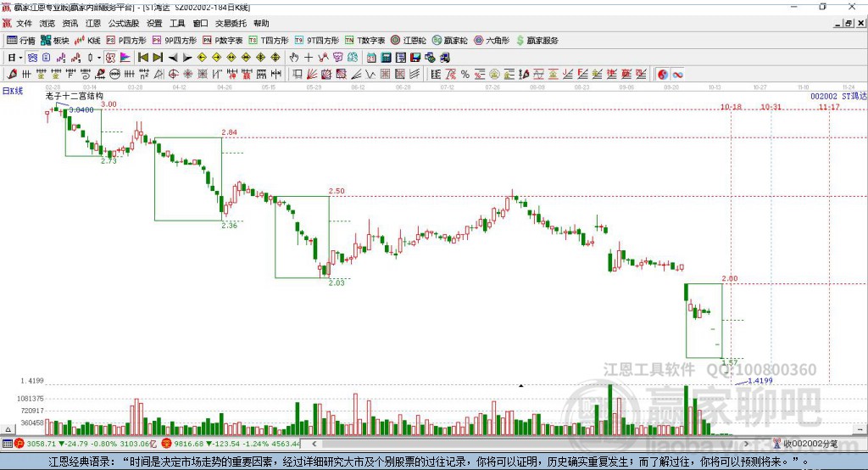Toggle the highlighted 权 icon in toolbar
Viewport: 868px width, 470px height.
111,58
